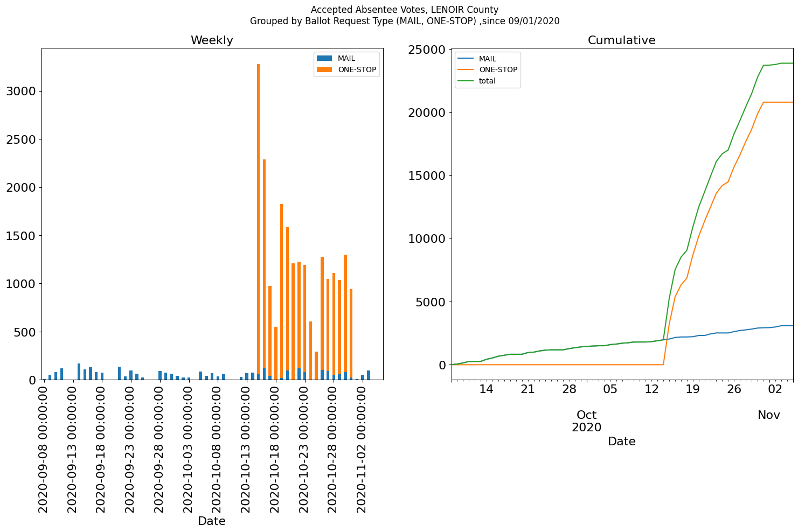
Task: Click x-axis tick '2020-09-08 00:00:00'
Action: (44, 449)
